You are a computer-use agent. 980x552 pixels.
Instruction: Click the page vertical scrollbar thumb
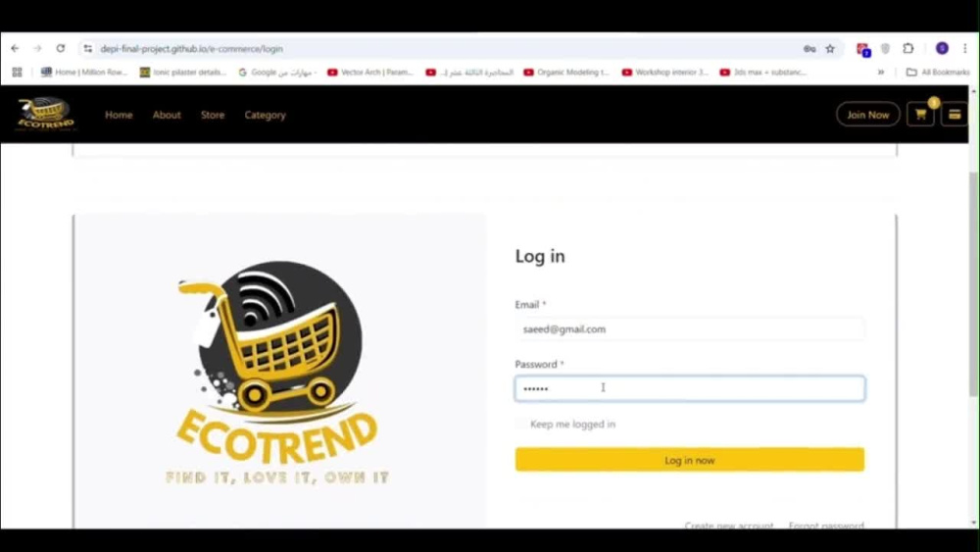974,284
